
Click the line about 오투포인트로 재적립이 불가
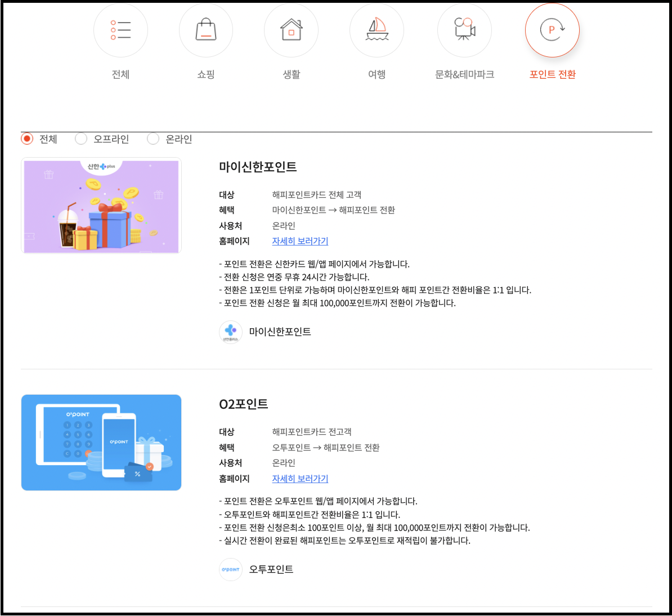(344, 541)
